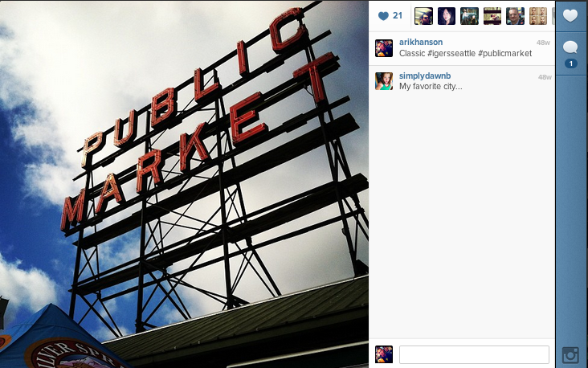The width and height of the screenshot is (588, 368).
Task: Open comments via the speech bubble icon
Action: click(570, 47)
